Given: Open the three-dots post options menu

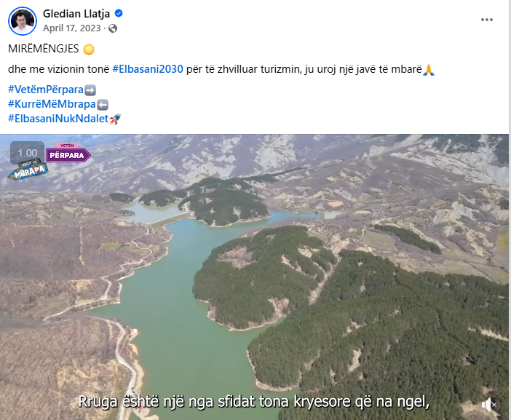Looking at the screenshot, I should pos(486,20).
